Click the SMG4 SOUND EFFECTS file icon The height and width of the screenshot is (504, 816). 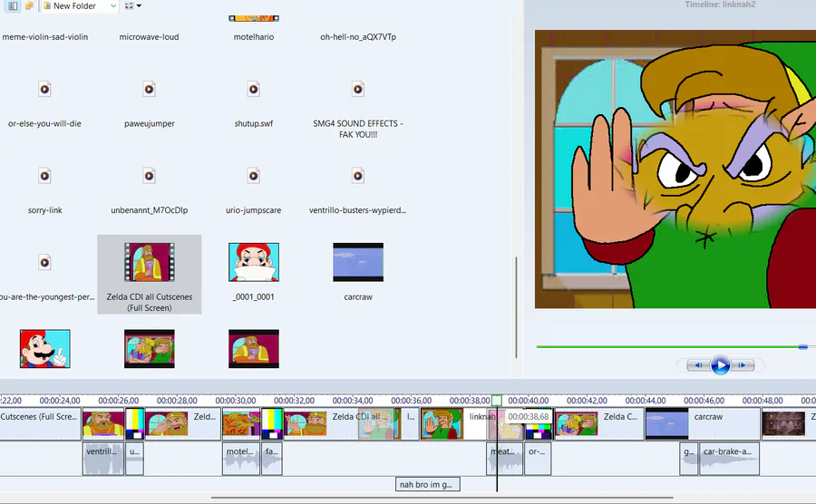(358, 89)
